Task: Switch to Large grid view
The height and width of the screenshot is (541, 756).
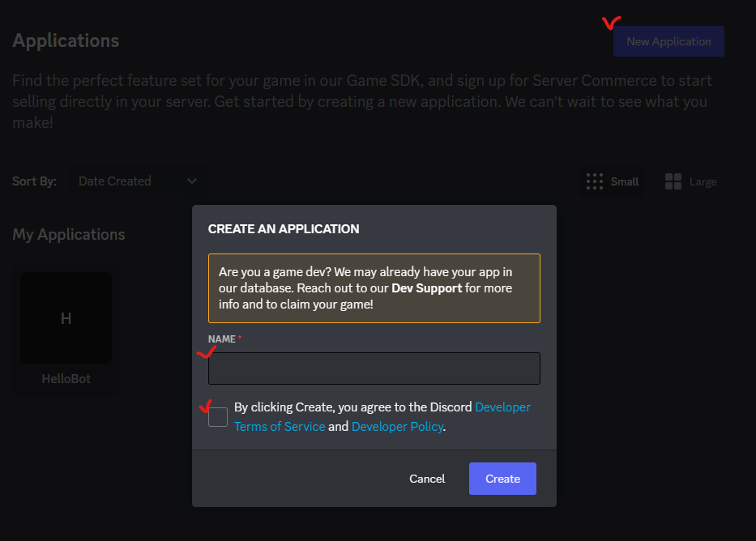Action: (690, 181)
